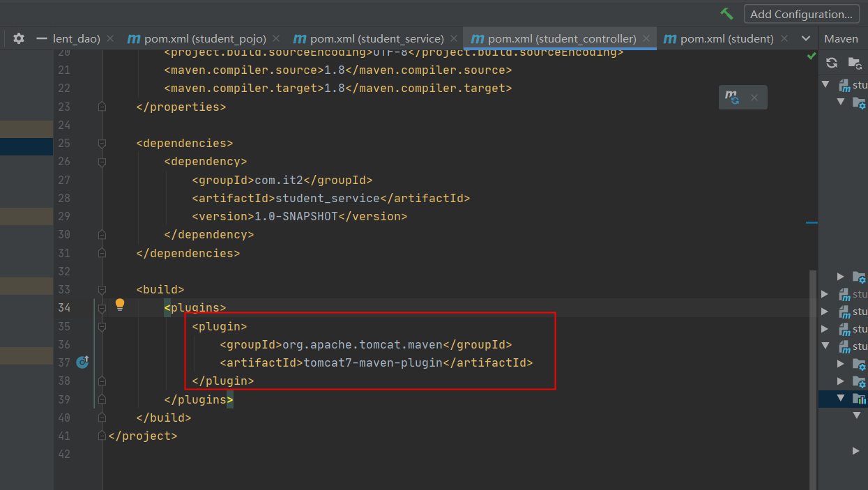Image resolution: width=868 pixels, height=490 pixels.
Task: Close the pom.xml (student) tab
Action: coord(784,39)
